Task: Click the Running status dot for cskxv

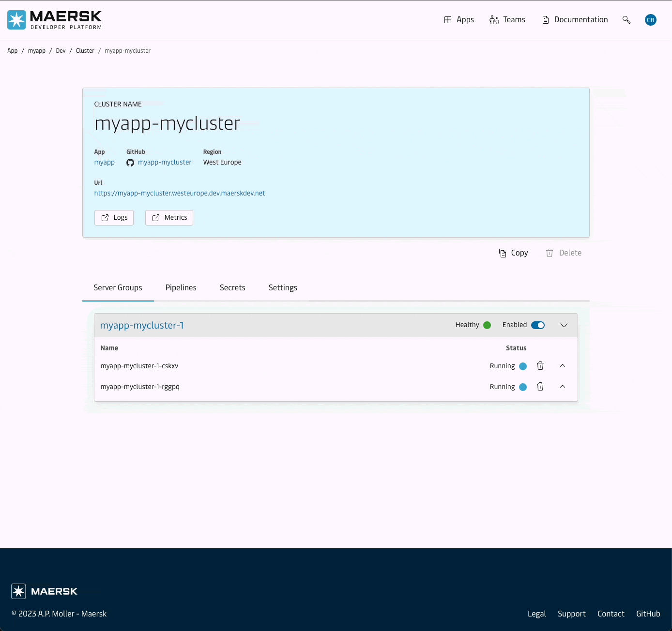Action: click(523, 366)
